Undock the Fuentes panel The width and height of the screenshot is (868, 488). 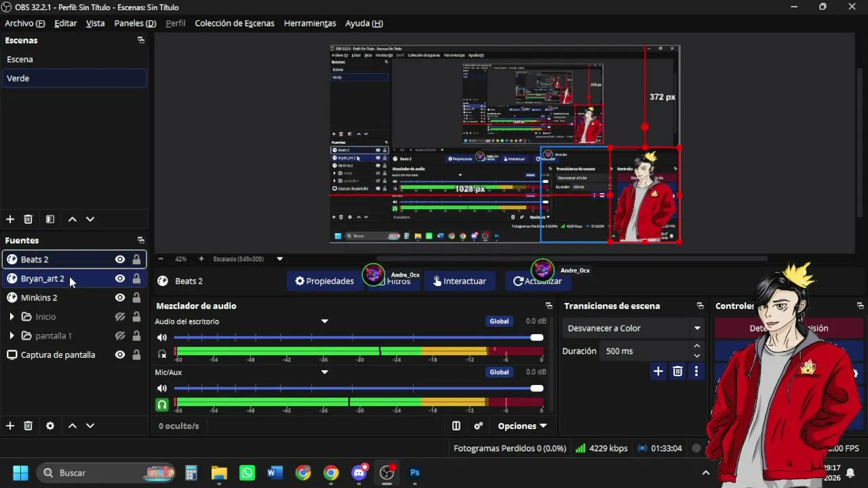(x=141, y=240)
